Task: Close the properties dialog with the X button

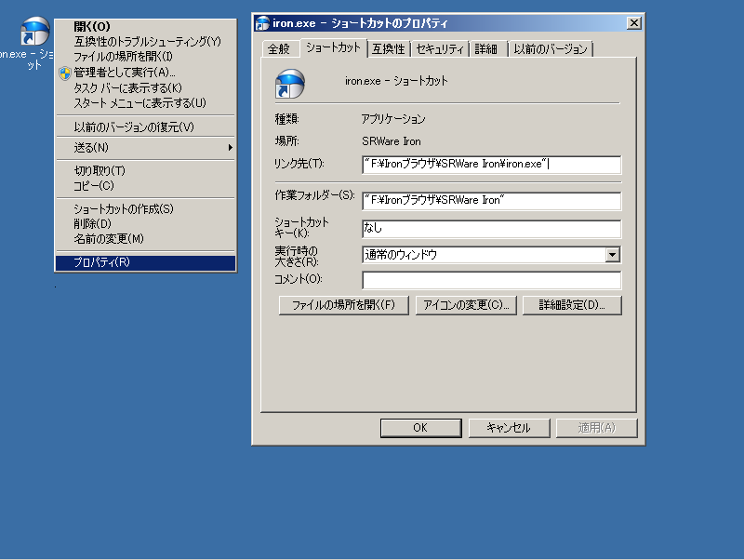Action: coord(634,22)
